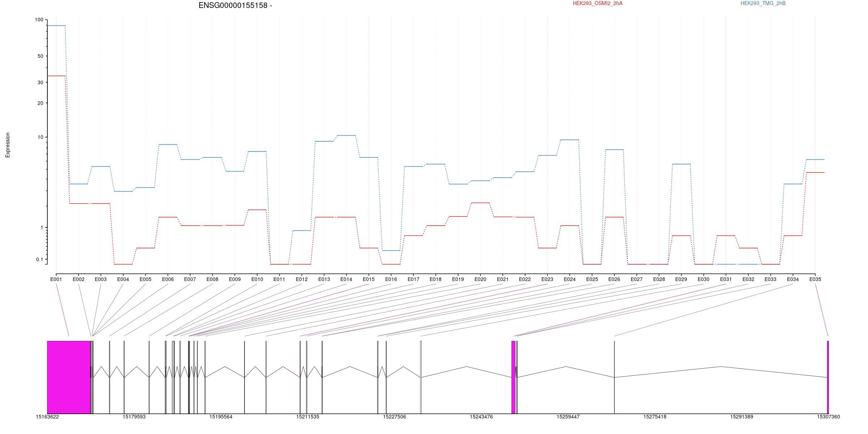Image resolution: width=868 pixels, height=434 pixels.
Task: Click exon label E003
Action: (101, 279)
